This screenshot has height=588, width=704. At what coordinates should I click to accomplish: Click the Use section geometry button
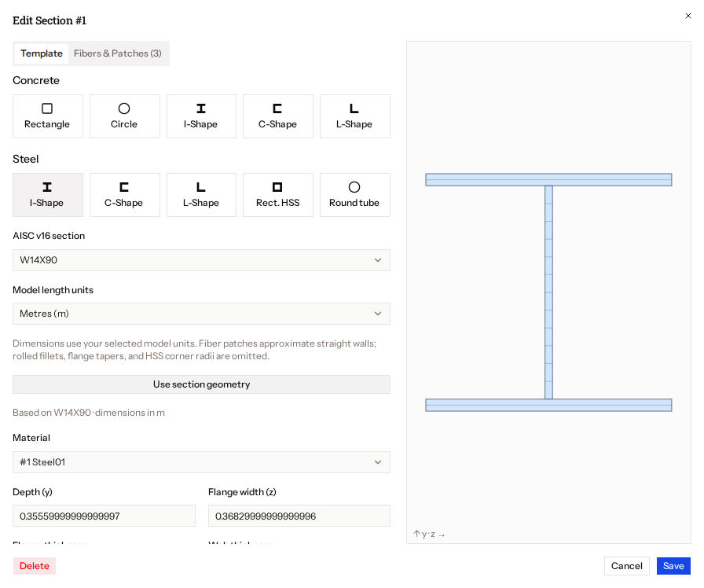tap(201, 384)
